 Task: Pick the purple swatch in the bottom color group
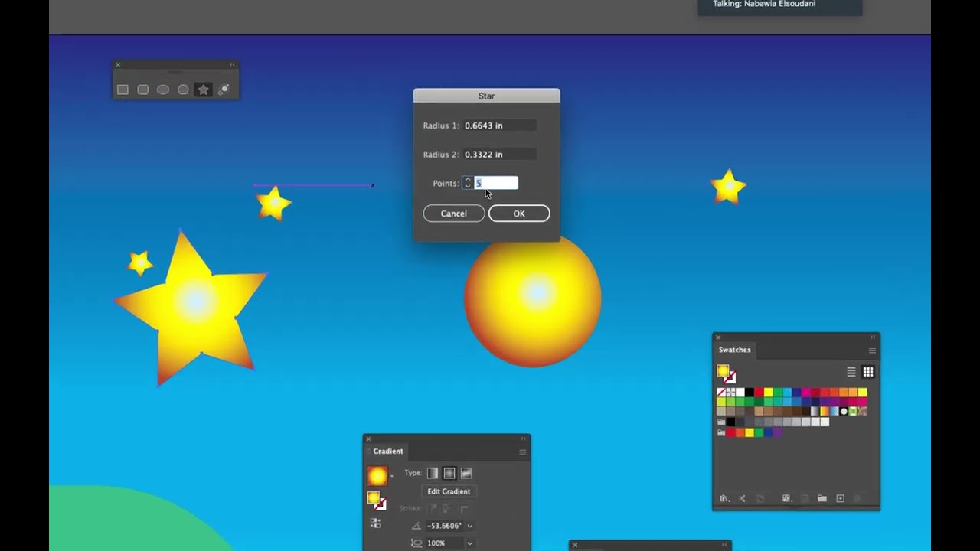[778, 432]
